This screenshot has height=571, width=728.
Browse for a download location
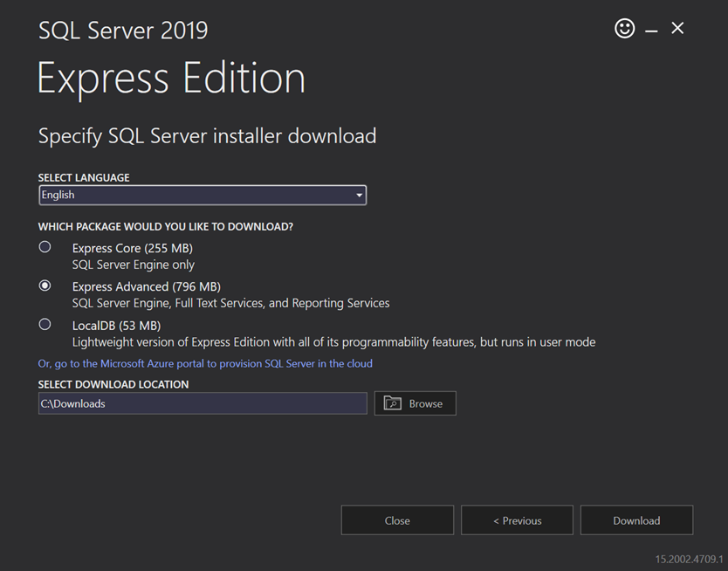click(x=415, y=402)
